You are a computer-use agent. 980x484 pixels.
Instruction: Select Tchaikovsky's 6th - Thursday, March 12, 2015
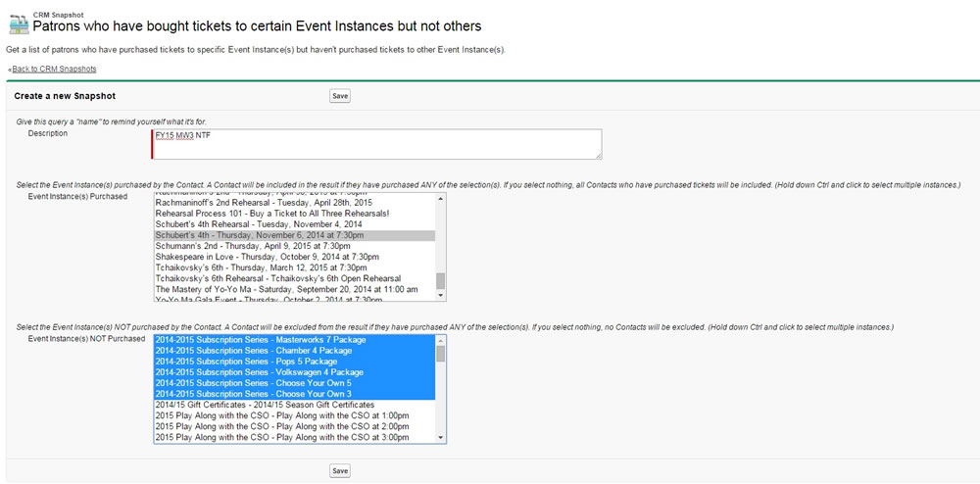pos(294,267)
